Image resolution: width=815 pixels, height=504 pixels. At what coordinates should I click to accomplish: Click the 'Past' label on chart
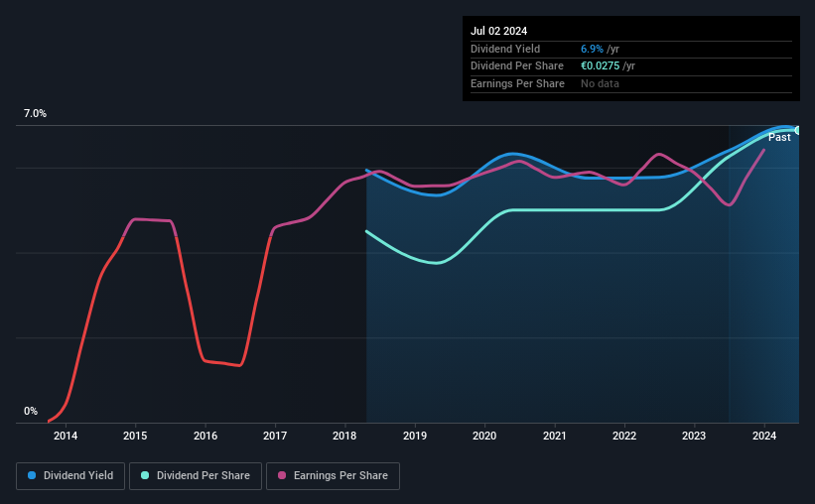[779, 137]
